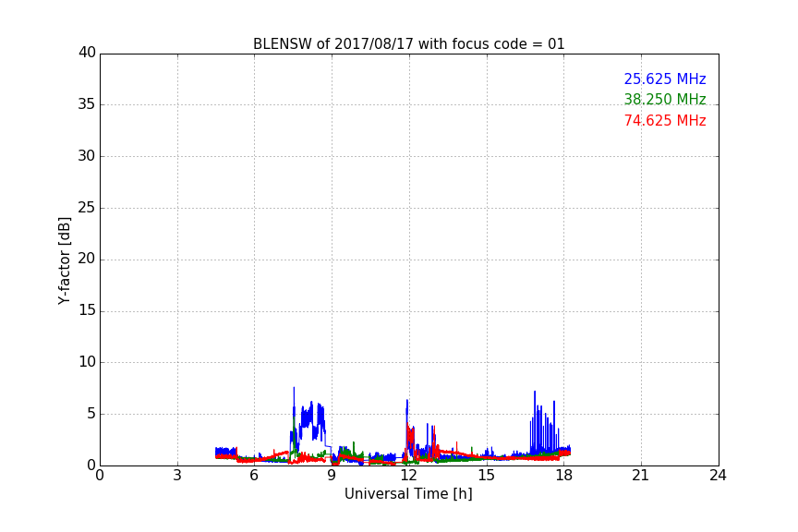Viewport: 798px width, 532px height.
Task: Click the x-axis tick label 12
Action: tap(408, 476)
